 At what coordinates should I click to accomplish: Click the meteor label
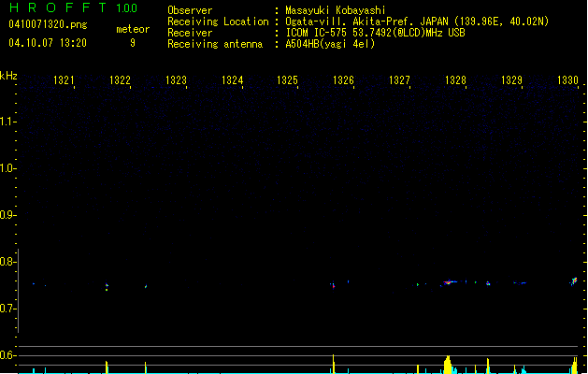tap(133, 29)
